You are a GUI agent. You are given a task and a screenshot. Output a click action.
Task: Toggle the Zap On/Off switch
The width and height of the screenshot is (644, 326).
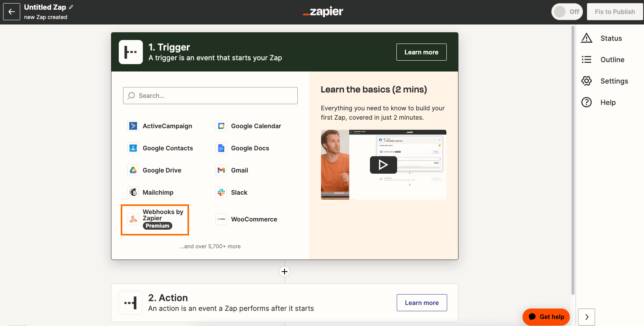567,12
